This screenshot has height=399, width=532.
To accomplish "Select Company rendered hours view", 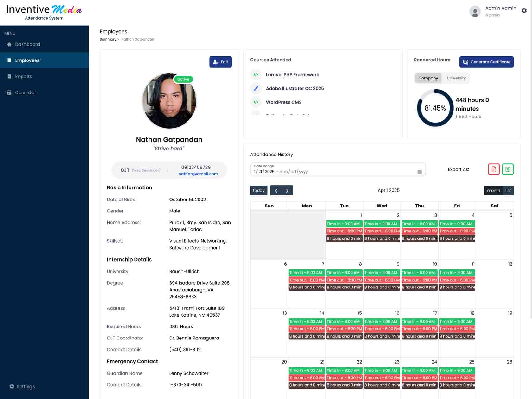I will click(428, 78).
